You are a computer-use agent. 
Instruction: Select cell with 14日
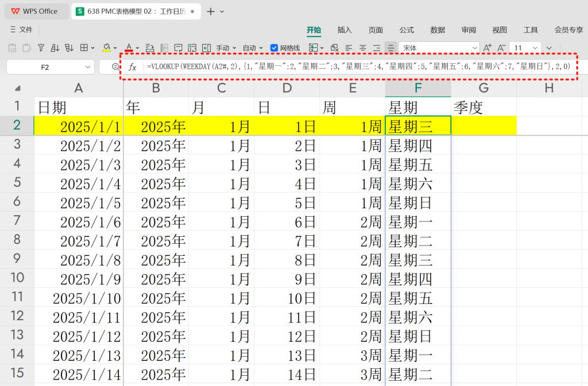[x=287, y=375]
